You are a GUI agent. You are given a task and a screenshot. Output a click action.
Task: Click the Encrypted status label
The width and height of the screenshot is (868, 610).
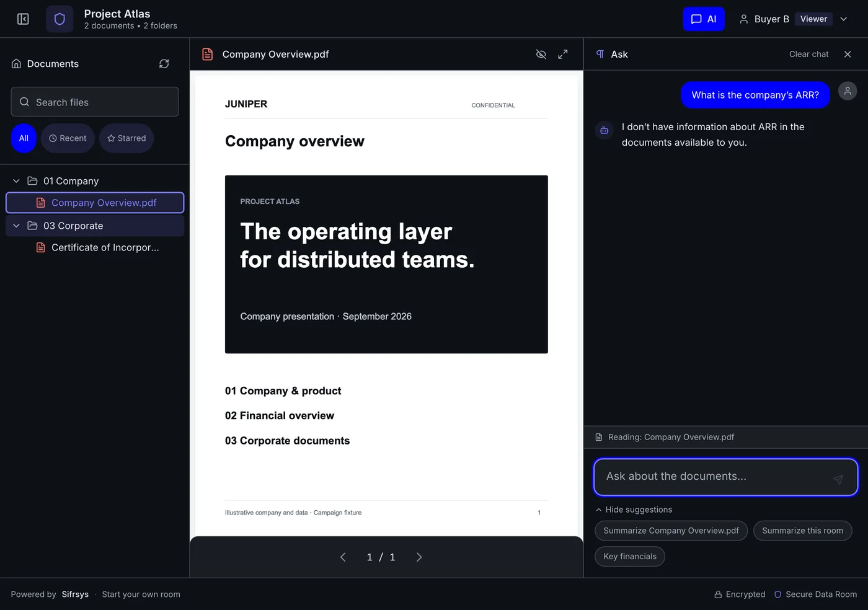pos(740,595)
